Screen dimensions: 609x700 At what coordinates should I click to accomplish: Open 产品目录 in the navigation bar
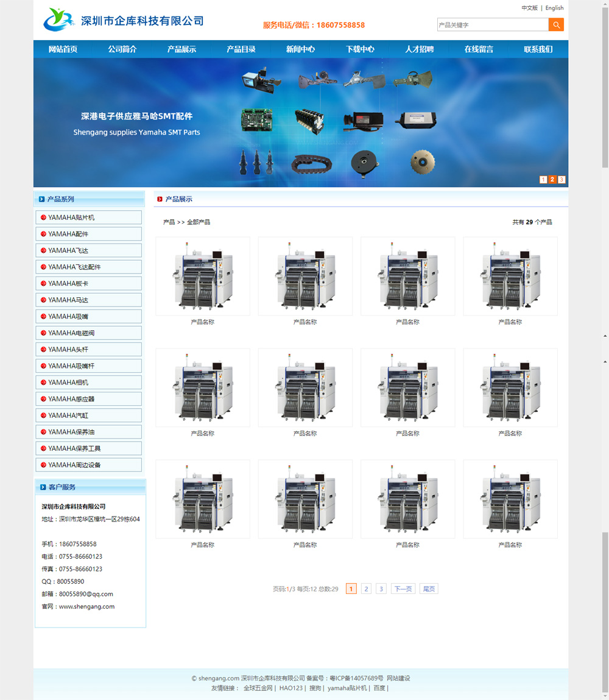coord(241,49)
